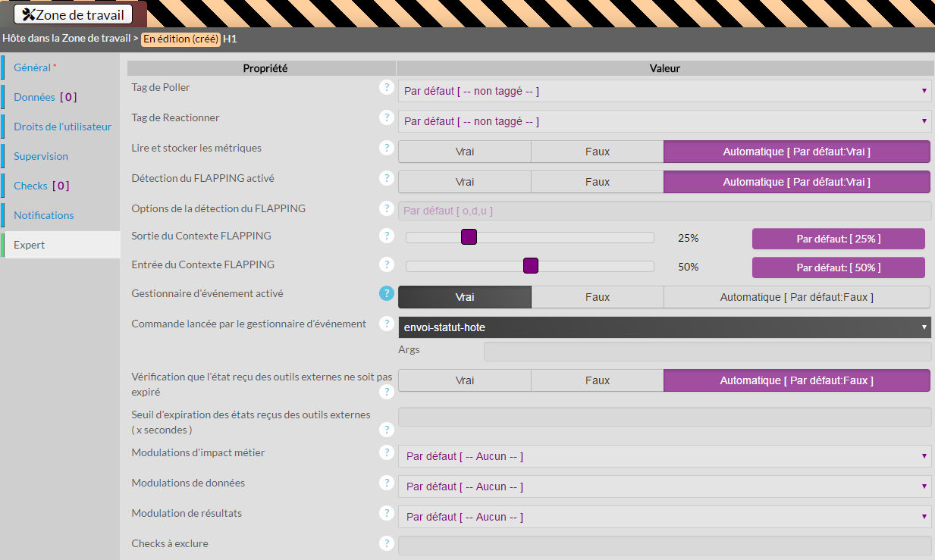Screen dimensions: 935x560
Task: Click help icon for Tag de Poller
Action: [387, 88]
